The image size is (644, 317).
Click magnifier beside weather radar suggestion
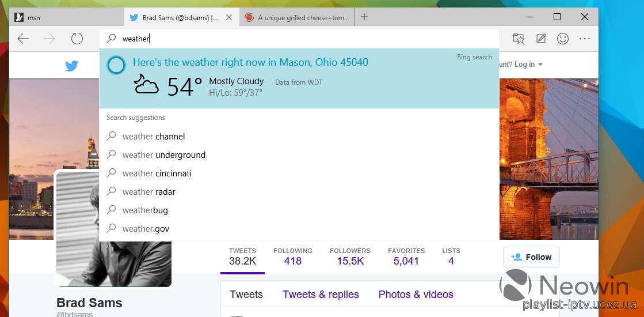[111, 191]
